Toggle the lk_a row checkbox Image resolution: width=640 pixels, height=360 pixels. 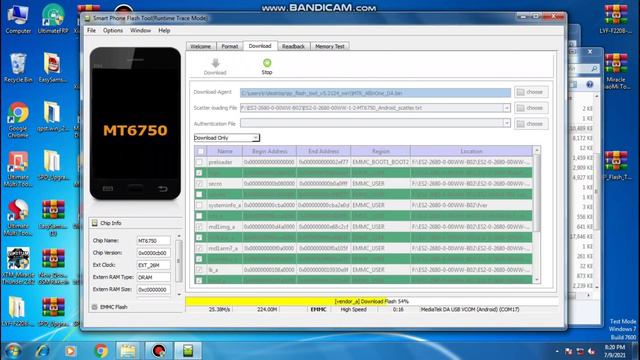tap(199, 270)
